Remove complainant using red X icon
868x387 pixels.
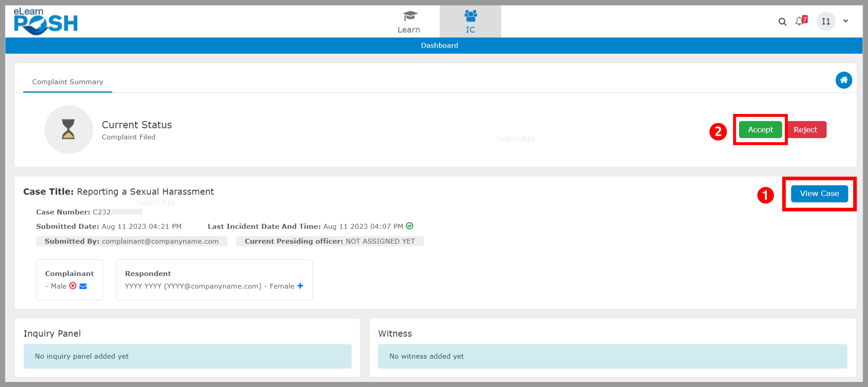pyautogui.click(x=73, y=286)
